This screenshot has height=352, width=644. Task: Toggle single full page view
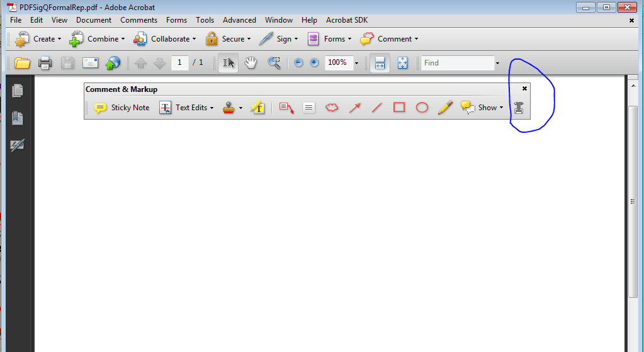pyautogui.click(x=402, y=63)
